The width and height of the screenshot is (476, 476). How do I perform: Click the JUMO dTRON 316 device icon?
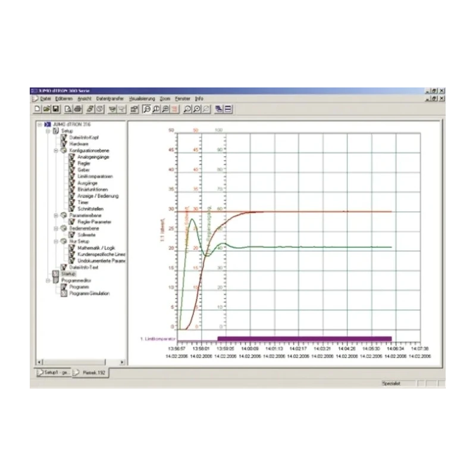[48, 124]
